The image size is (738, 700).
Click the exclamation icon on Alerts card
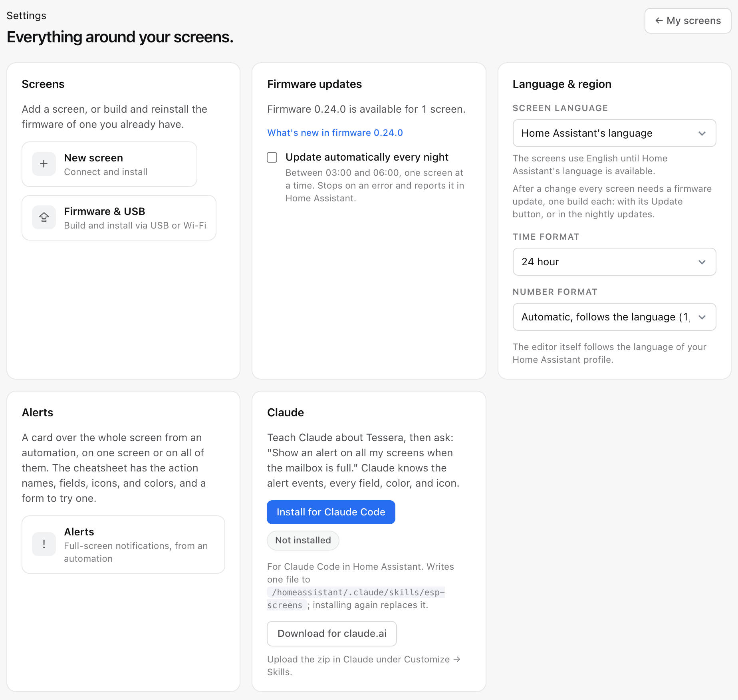click(44, 544)
